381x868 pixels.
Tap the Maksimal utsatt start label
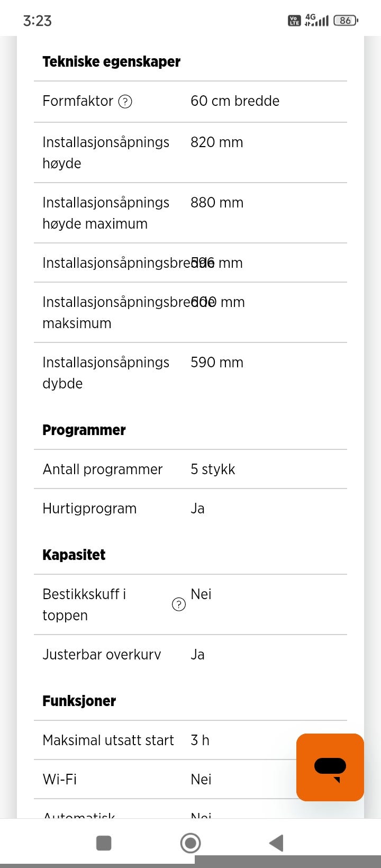click(x=108, y=740)
